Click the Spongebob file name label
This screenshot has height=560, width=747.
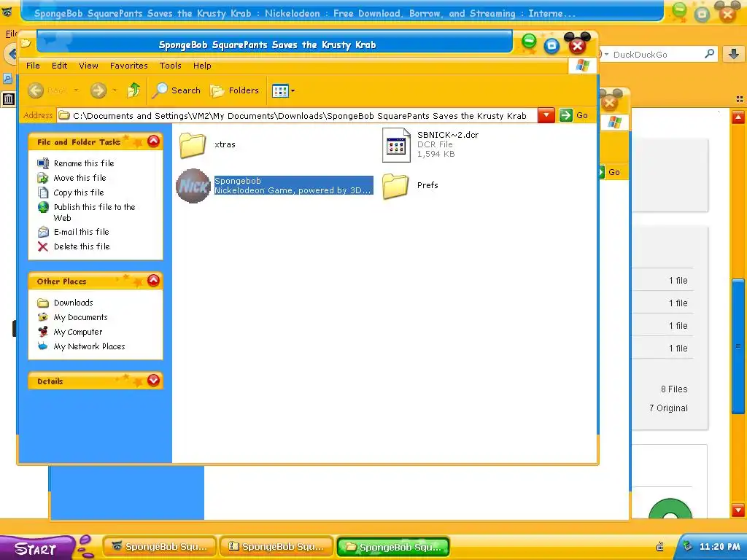[238, 181]
